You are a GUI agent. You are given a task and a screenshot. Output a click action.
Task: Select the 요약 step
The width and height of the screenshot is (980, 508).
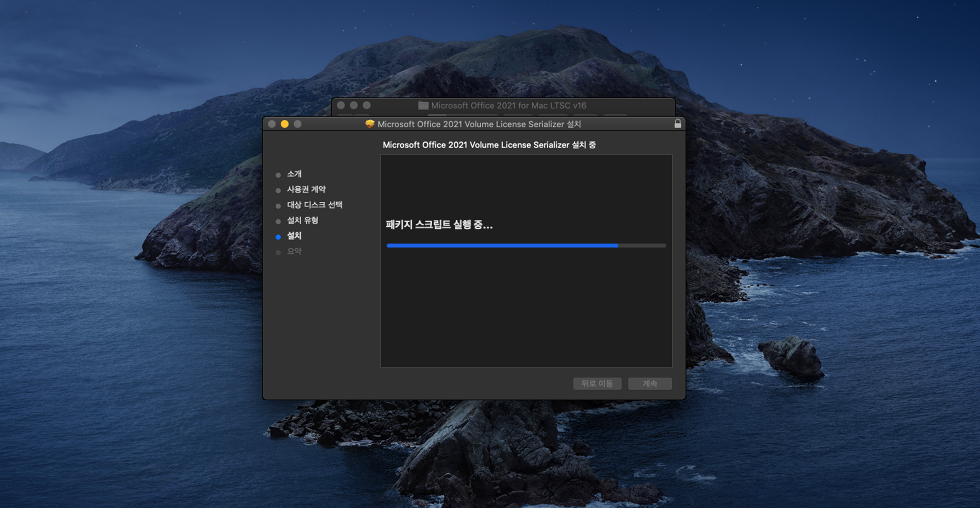(x=294, y=251)
